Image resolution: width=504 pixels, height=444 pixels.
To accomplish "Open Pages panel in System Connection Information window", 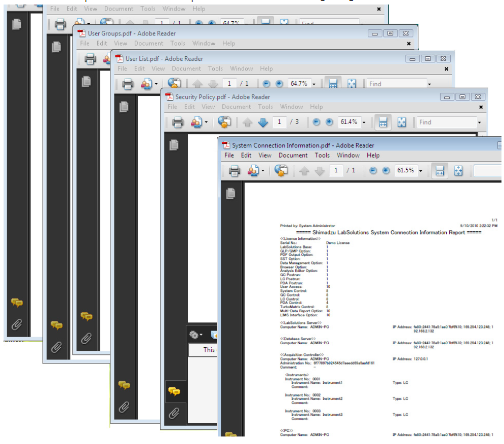I will coord(230,193).
